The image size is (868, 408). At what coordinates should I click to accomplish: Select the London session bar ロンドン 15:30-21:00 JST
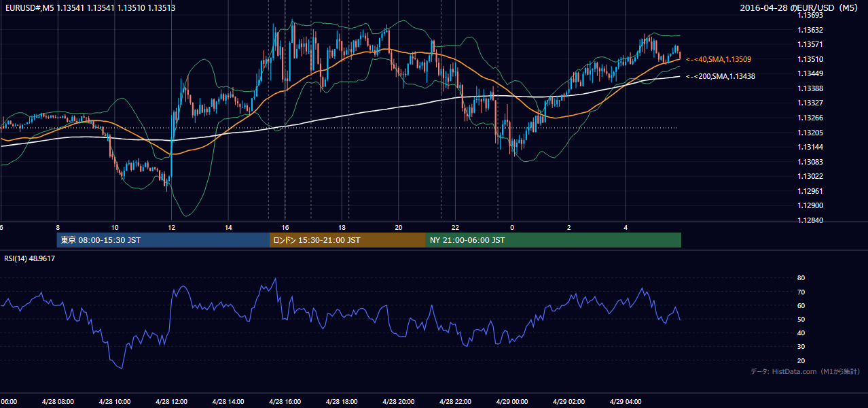click(348, 240)
